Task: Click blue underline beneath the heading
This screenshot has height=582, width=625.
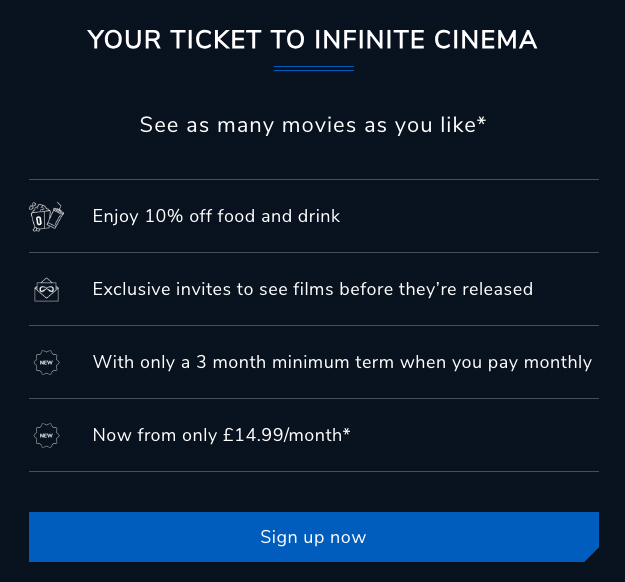Action: tap(313, 69)
